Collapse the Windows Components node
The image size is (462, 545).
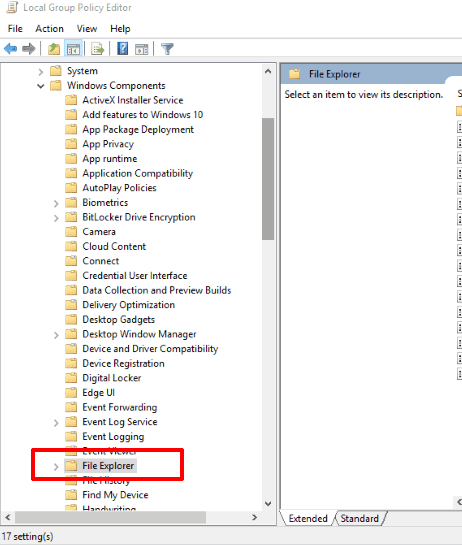point(41,86)
